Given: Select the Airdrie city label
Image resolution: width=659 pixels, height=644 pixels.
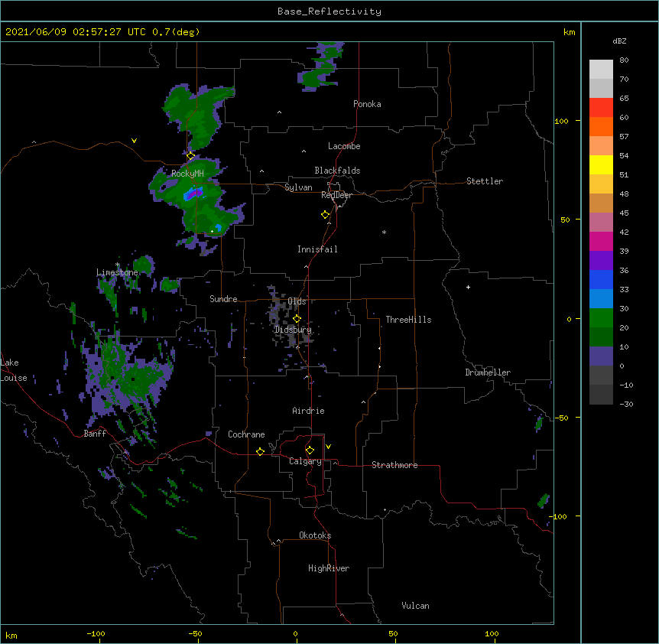Looking at the screenshot, I should pos(309,411).
